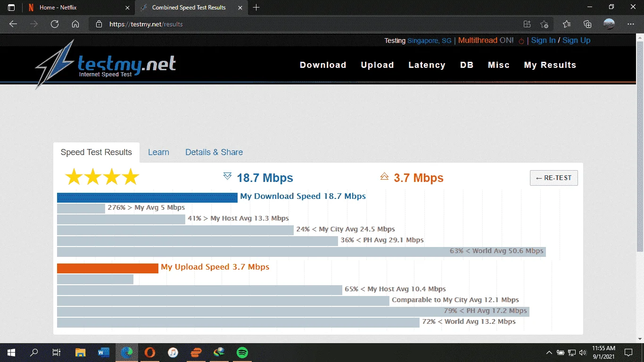The width and height of the screenshot is (644, 362).
Task: Refresh the testmy.net results page
Action: (55, 24)
